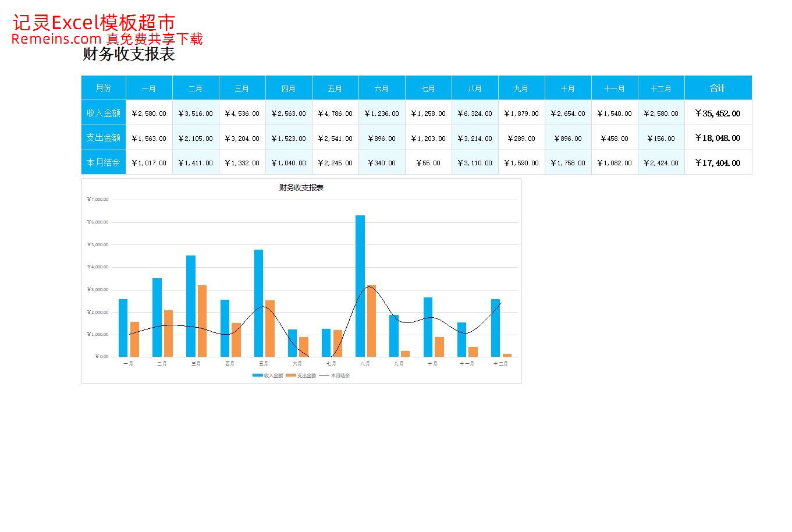
Task: Select the 九月 table column header
Action: (521, 88)
